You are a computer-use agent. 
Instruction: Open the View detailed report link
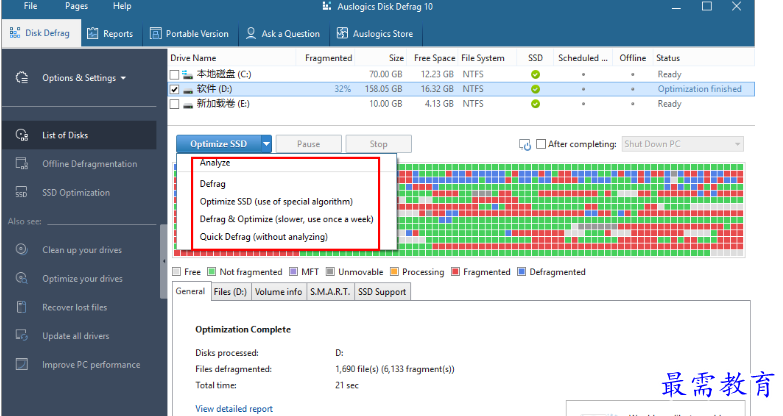[x=234, y=409]
